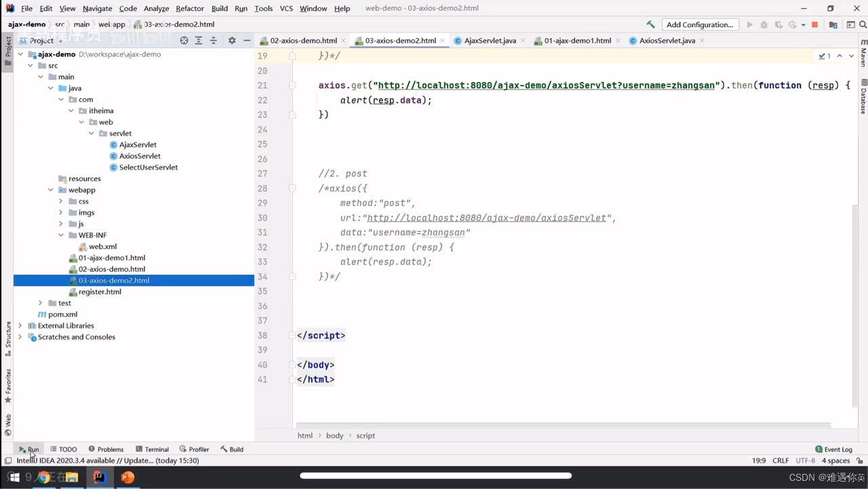Close the 03-axios-demo2.html tab
This screenshot has height=489, width=868.
click(442, 41)
